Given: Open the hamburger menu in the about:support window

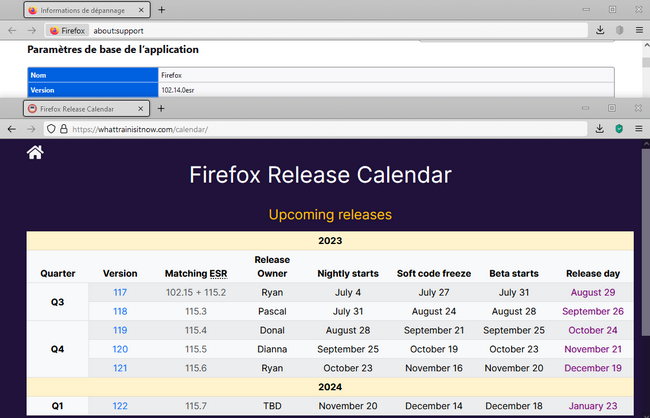Looking at the screenshot, I should (x=639, y=30).
